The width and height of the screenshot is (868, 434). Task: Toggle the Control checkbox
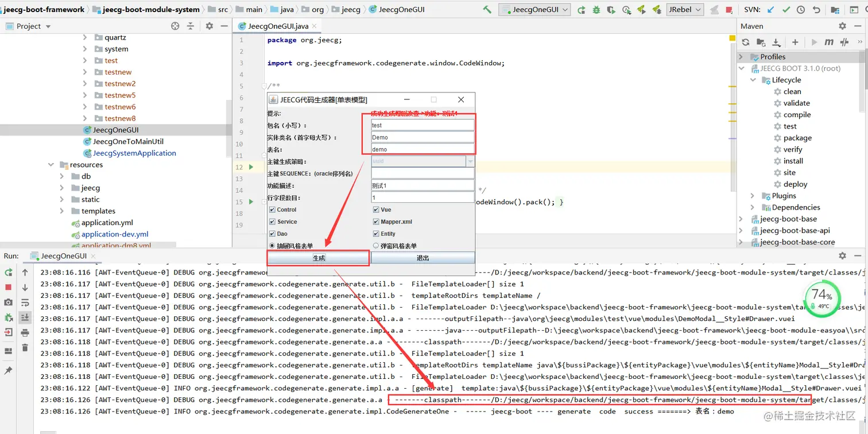tap(273, 210)
